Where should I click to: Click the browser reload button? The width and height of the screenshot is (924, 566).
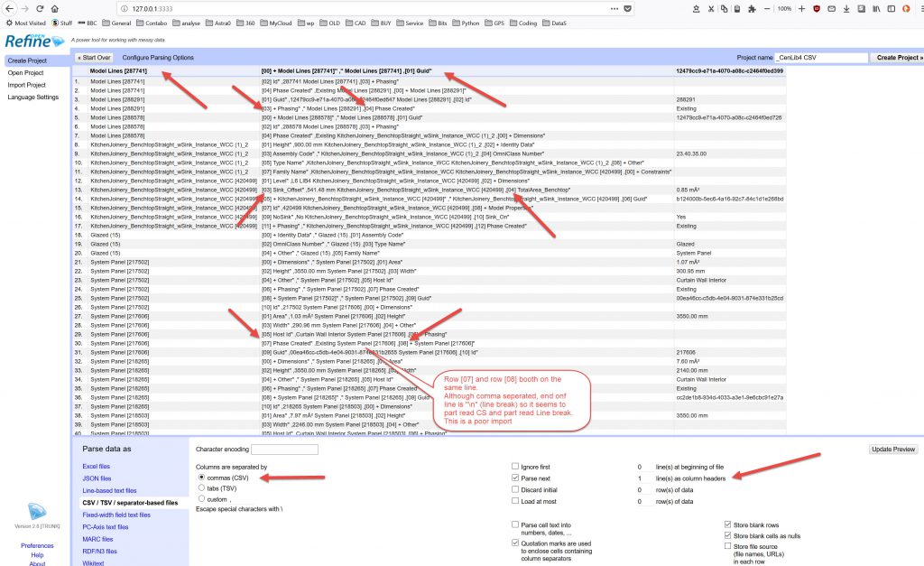[x=41, y=8]
